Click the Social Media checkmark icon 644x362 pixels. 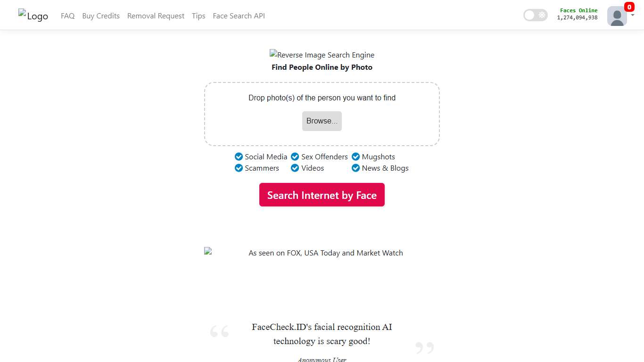(239, 156)
